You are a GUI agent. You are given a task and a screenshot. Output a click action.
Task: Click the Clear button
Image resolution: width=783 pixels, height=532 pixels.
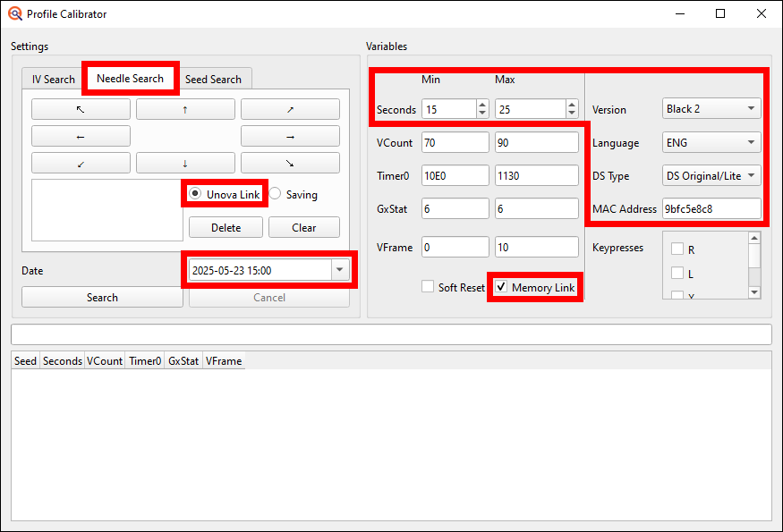pos(303,227)
